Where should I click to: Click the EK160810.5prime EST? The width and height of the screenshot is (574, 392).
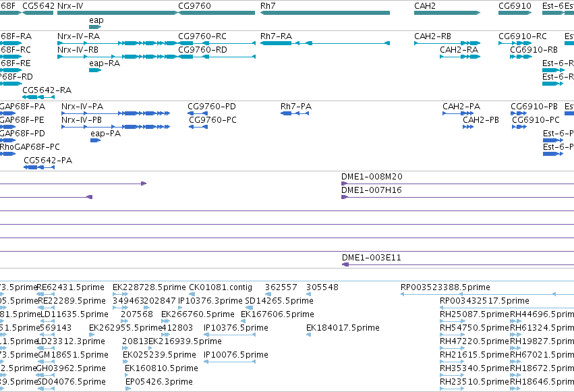pos(127,375)
